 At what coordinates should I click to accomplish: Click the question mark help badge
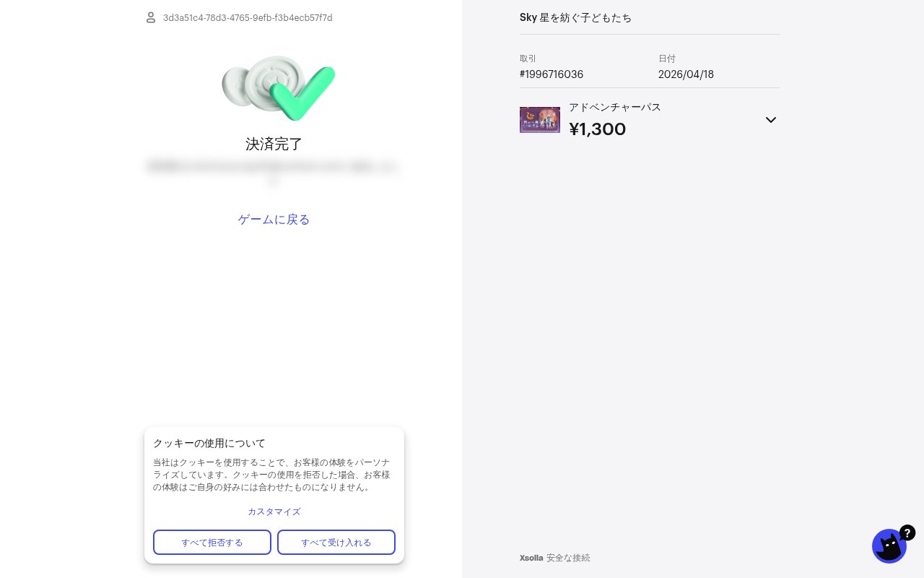tap(907, 532)
